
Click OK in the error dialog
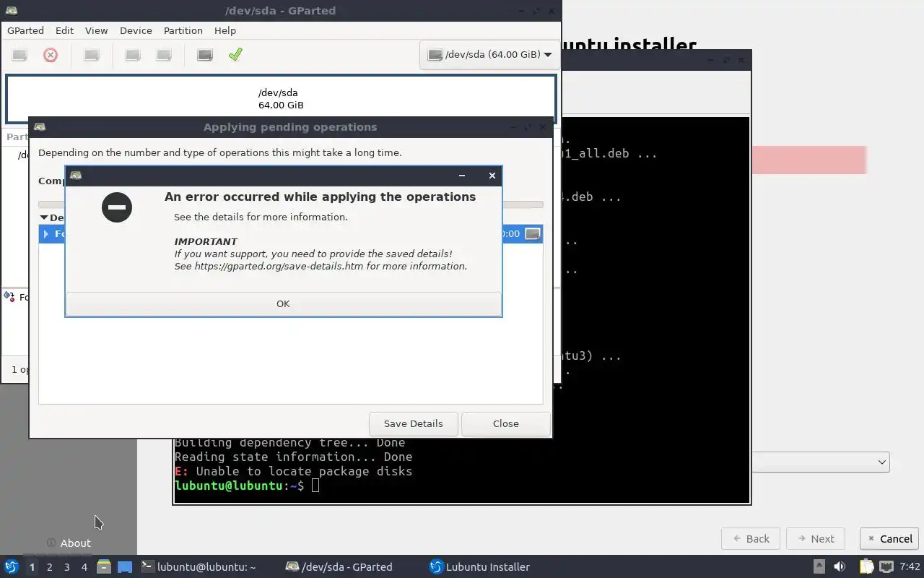tap(283, 304)
